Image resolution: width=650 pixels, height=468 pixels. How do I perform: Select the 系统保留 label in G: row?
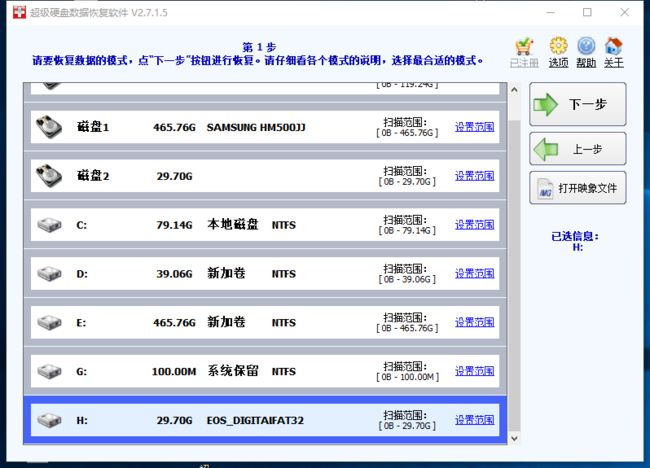point(233,371)
